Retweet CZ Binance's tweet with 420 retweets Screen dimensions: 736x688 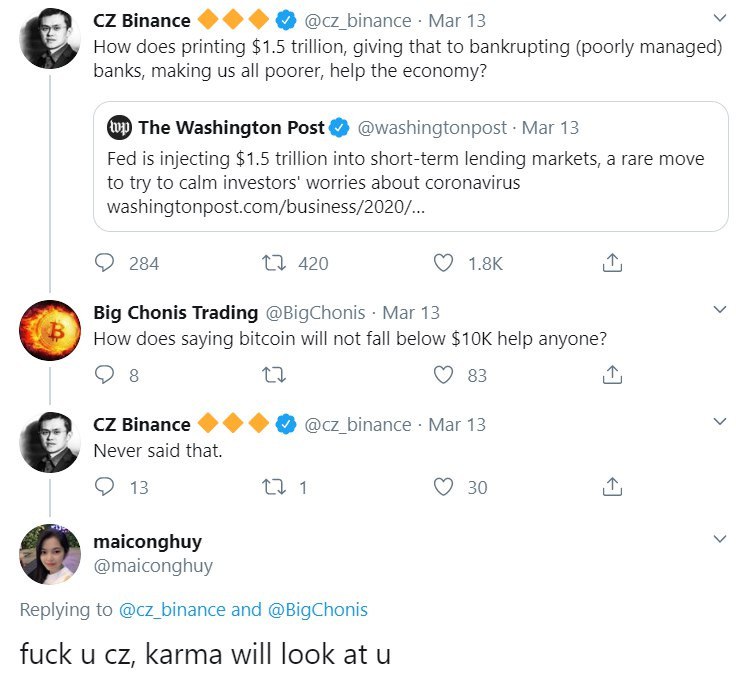click(274, 263)
